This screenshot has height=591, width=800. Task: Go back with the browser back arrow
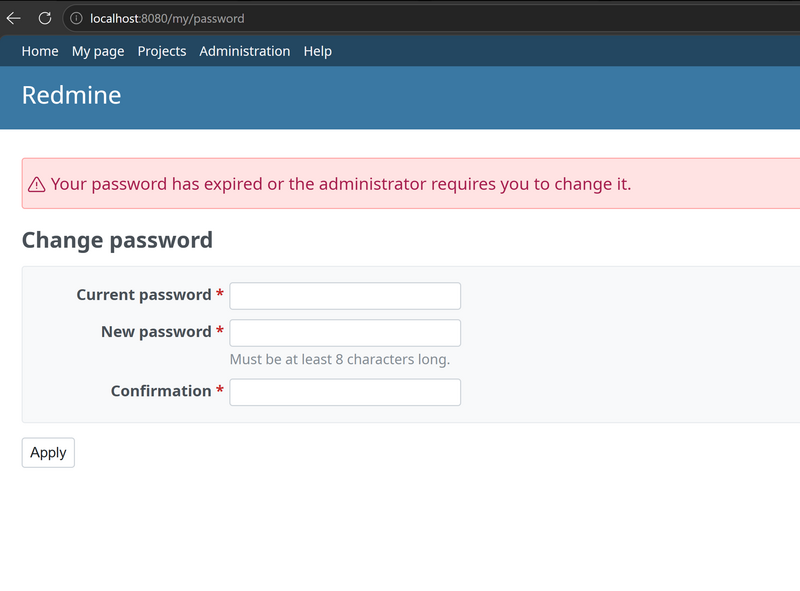tap(14, 18)
